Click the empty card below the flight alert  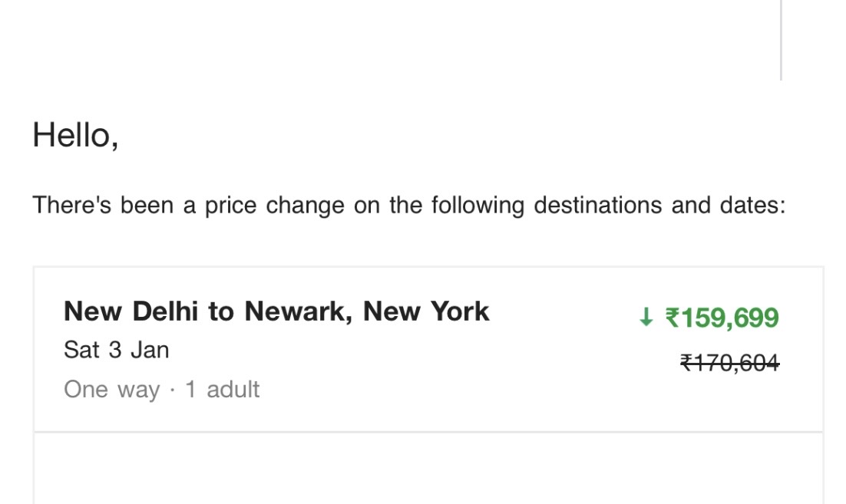pos(428,469)
